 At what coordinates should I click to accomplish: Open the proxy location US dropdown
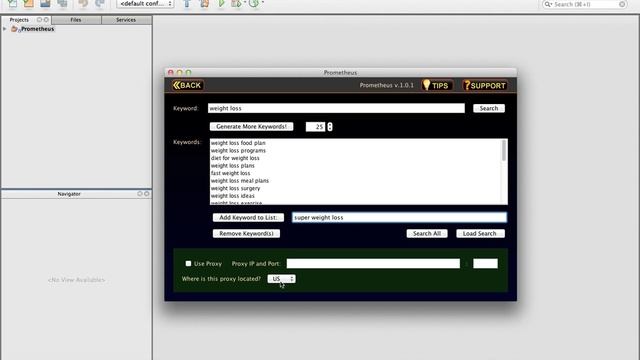point(282,279)
